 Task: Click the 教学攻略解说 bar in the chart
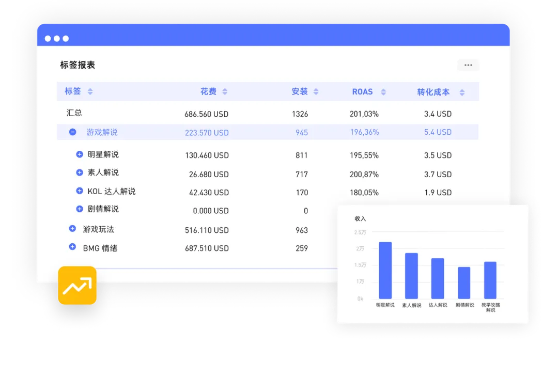pos(490,280)
